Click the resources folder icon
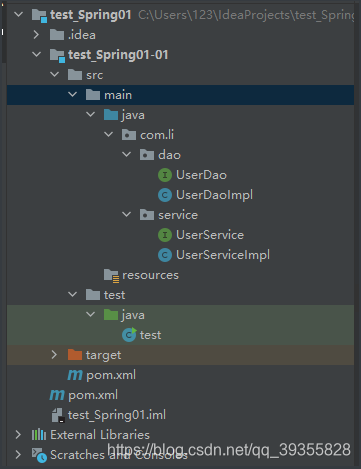The width and height of the screenshot is (361, 469). 111,276
